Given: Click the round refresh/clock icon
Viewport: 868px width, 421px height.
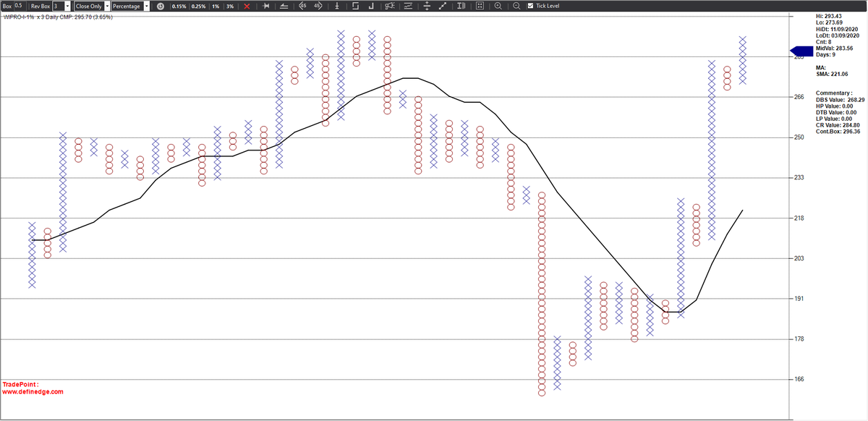Looking at the screenshot, I should [x=161, y=6].
